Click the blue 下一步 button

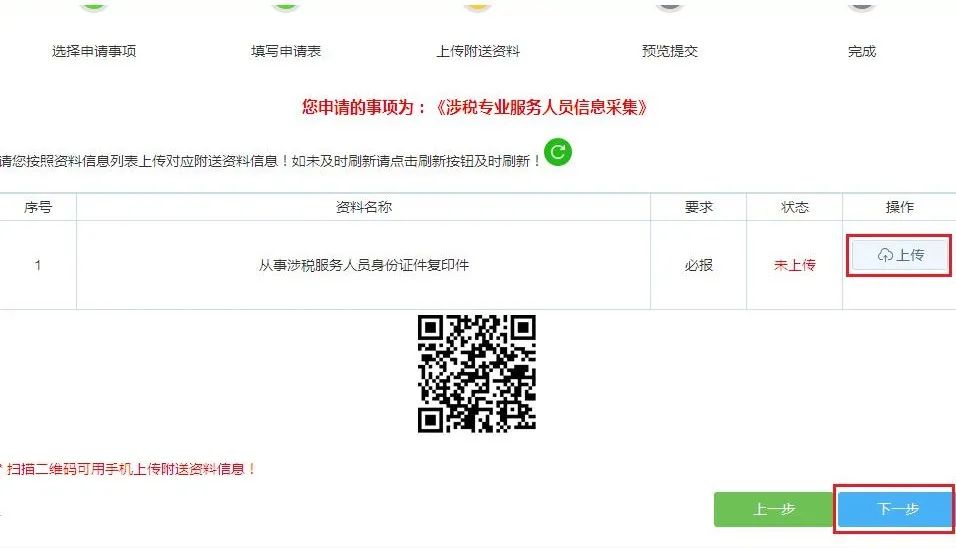[895, 509]
